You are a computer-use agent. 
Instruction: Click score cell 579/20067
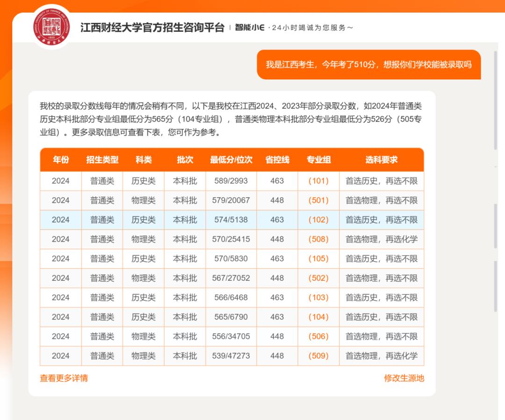pos(231,200)
